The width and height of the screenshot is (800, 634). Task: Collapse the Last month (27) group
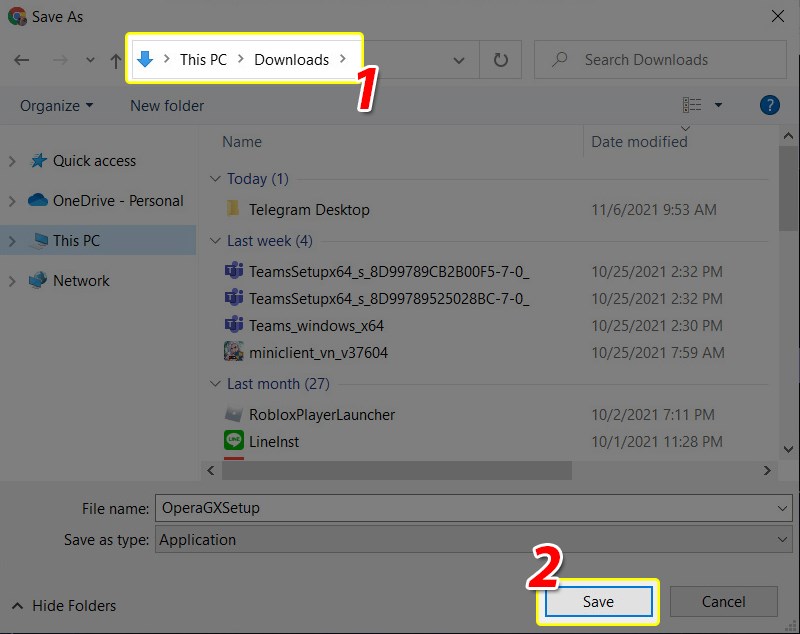(x=215, y=384)
